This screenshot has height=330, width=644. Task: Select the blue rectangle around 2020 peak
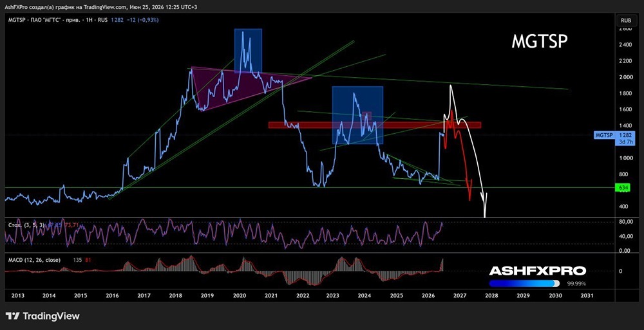click(x=248, y=51)
